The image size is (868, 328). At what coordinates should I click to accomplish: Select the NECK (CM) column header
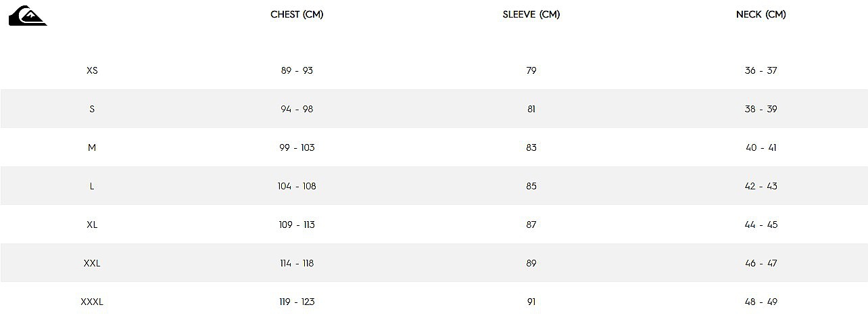click(761, 14)
